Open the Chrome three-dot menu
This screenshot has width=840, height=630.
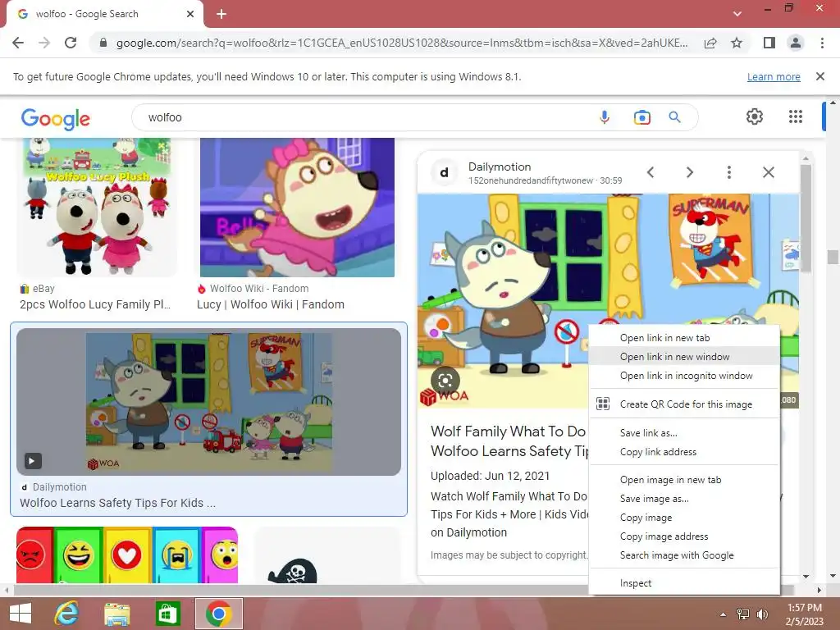pos(822,43)
